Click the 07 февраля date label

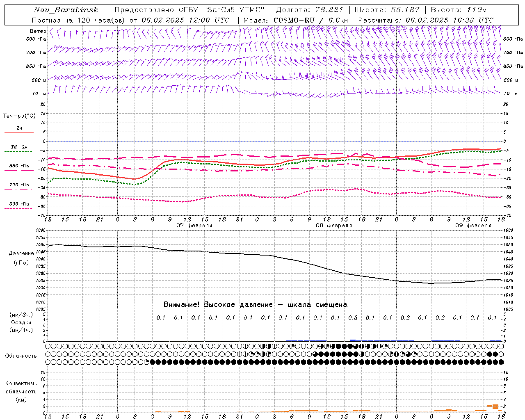click(x=194, y=226)
